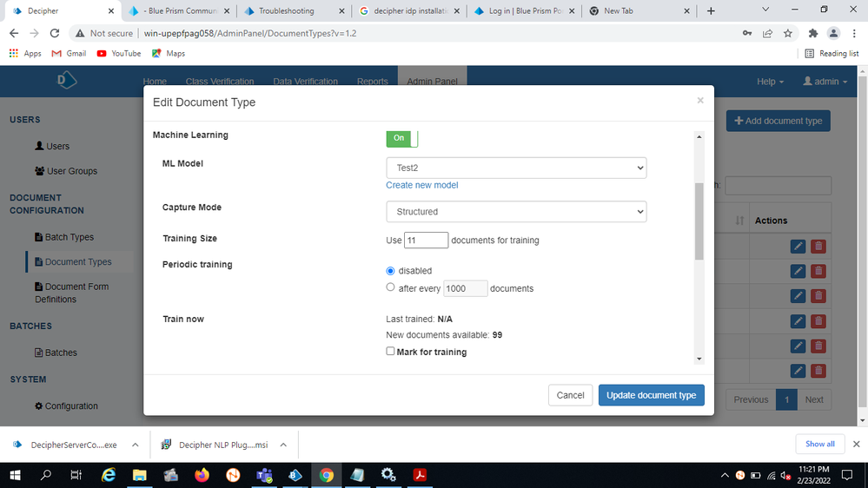Viewport: 868px width, 488px height.
Task: Open the admin user dropdown menu
Action: [825, 82]
